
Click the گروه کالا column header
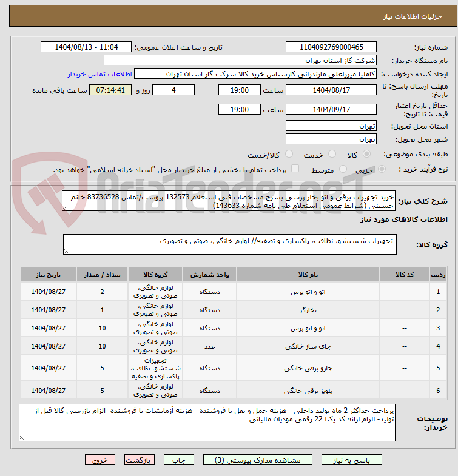coord(155,275)
